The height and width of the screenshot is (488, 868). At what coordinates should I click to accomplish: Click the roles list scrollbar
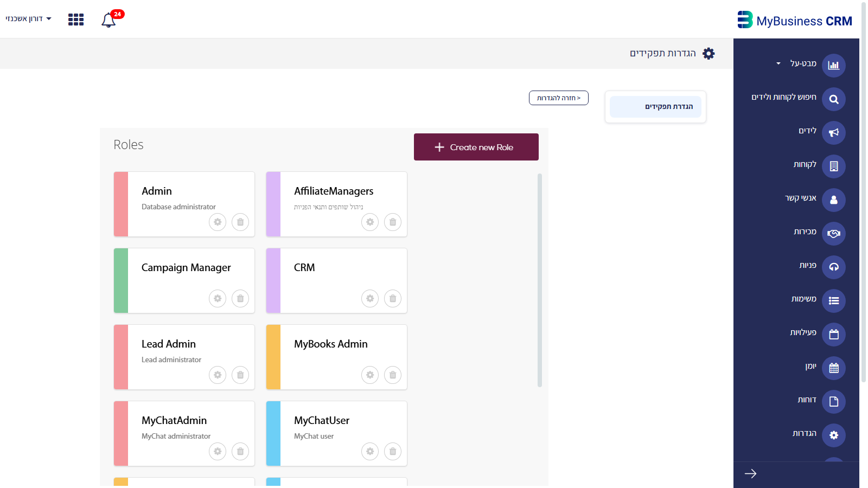coord(540,280)
